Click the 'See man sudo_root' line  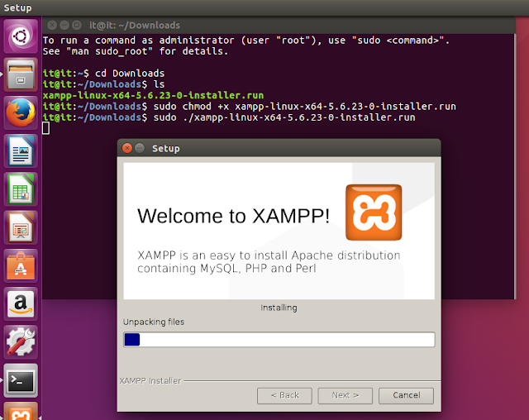coord(136,51)
